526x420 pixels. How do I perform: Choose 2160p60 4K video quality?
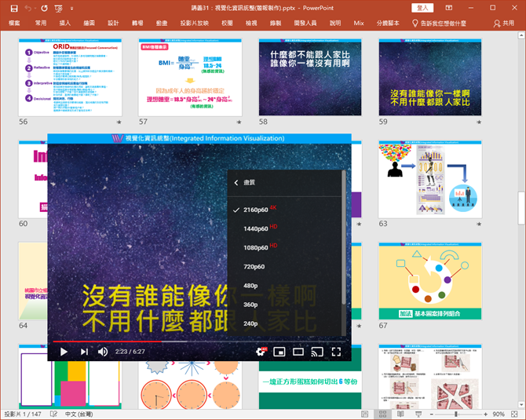click(x=284, y=210)
